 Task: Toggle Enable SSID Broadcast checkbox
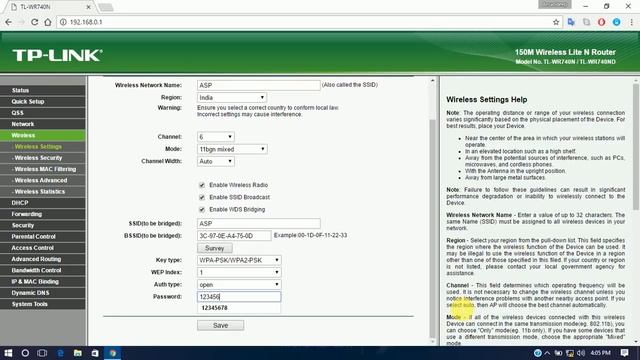202,197
